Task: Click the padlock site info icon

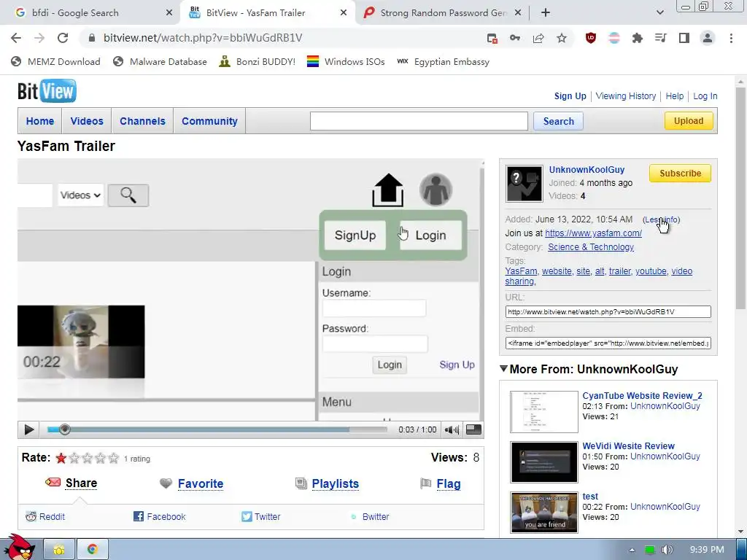Action: 92,38
